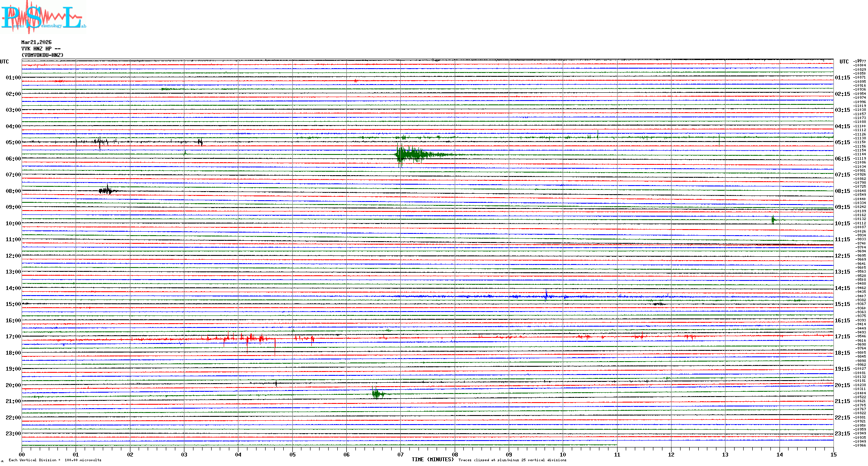Click the PSL seismology lab logo
The image size is (868, 466).
(x=43, y=17)
